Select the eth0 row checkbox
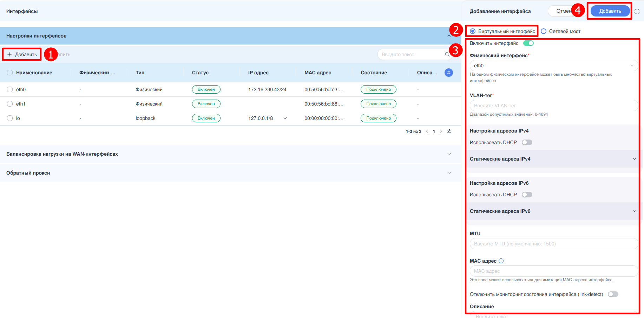 pyautogui.click(x=10, y=89)
